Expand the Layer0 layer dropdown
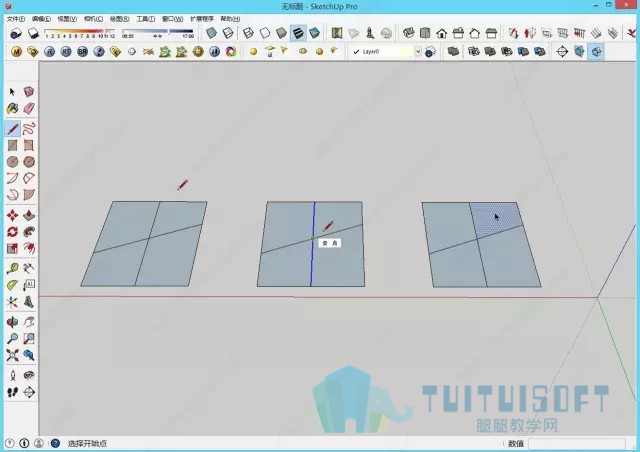This screenshot has height=452, width=640. (x=418, y=51)
